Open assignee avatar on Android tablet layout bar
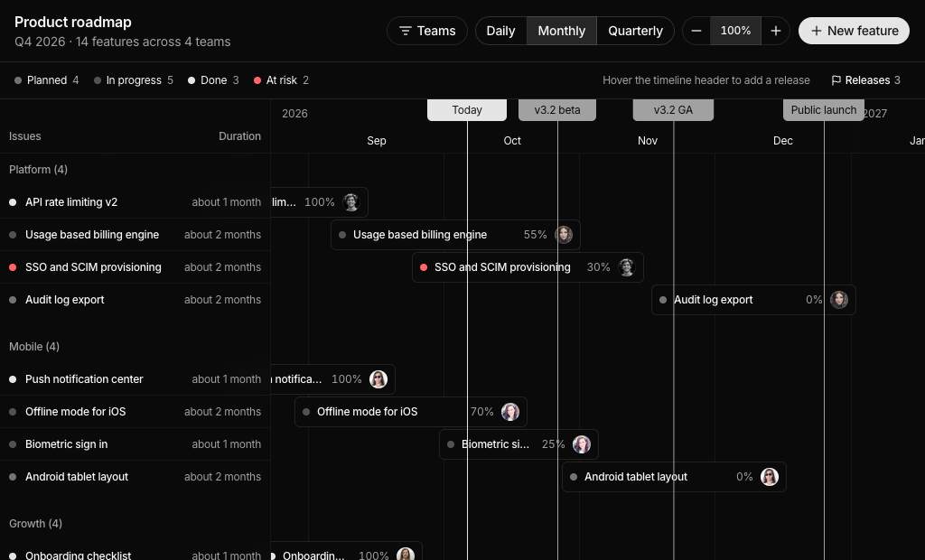This screenshot has width=925, height=560. (x=770, y=477)
